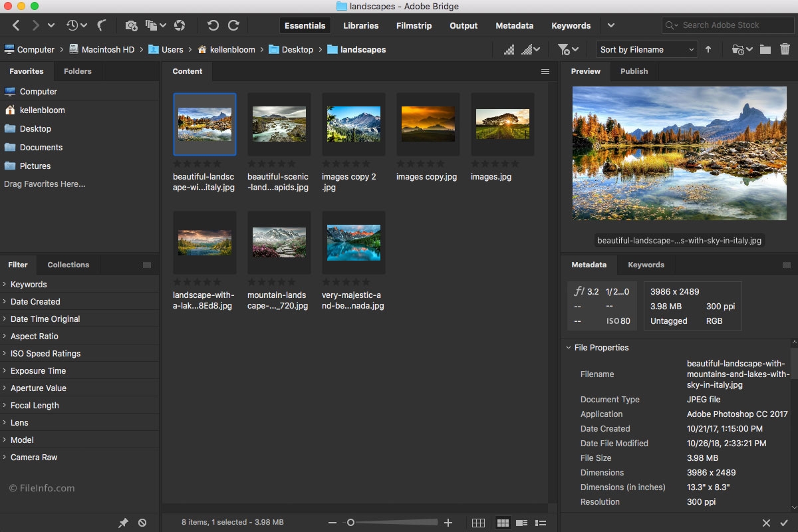
Task: Switch to details view layout
Action: [x=522, y=523]
